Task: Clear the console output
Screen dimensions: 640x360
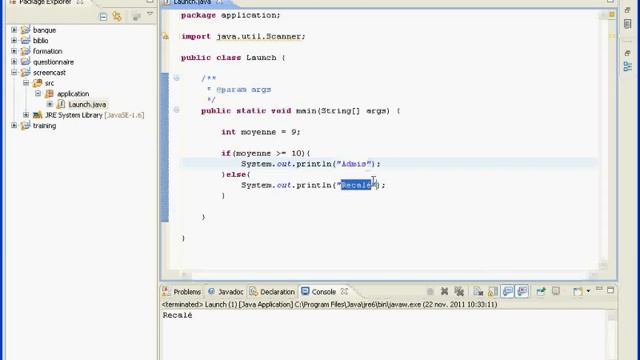Action: [x=478, y=291]
